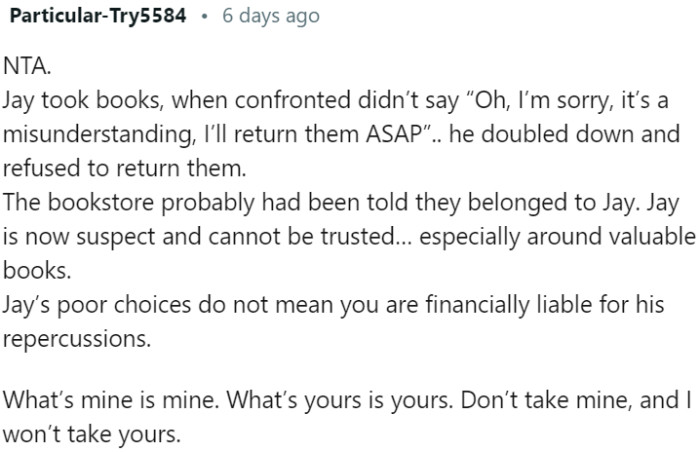Click the line starting "Jay took books"
Screen dimensions: 700x452
pyautogui.click(x=200, y=102)
